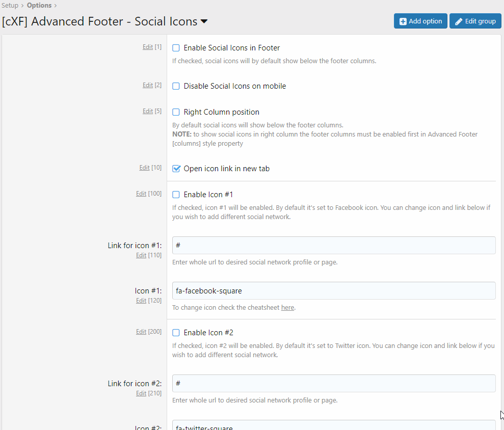Click the Link for icon #2 field
Image resolution: width=504 pixels, height=430 pixels.
click(x=333, y=383)
